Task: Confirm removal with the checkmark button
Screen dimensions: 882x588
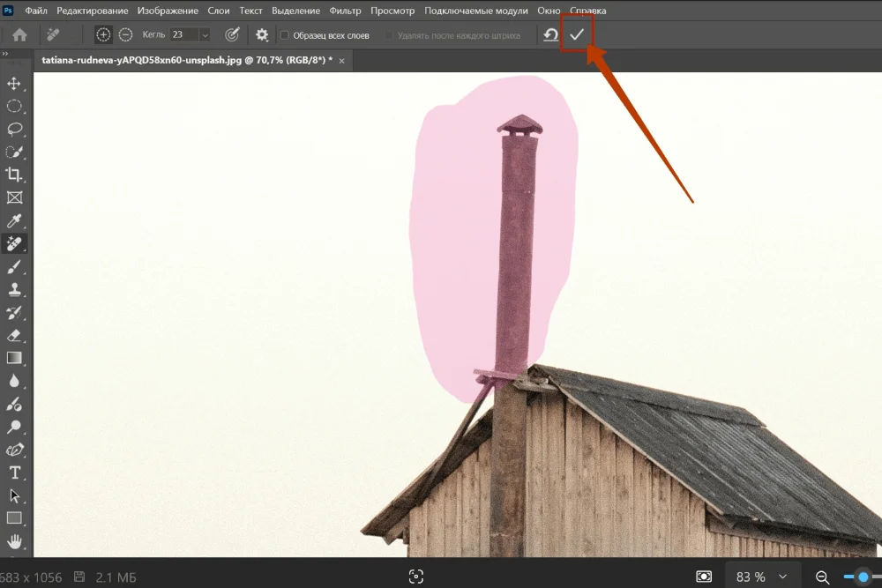Action: pos(577,34)
